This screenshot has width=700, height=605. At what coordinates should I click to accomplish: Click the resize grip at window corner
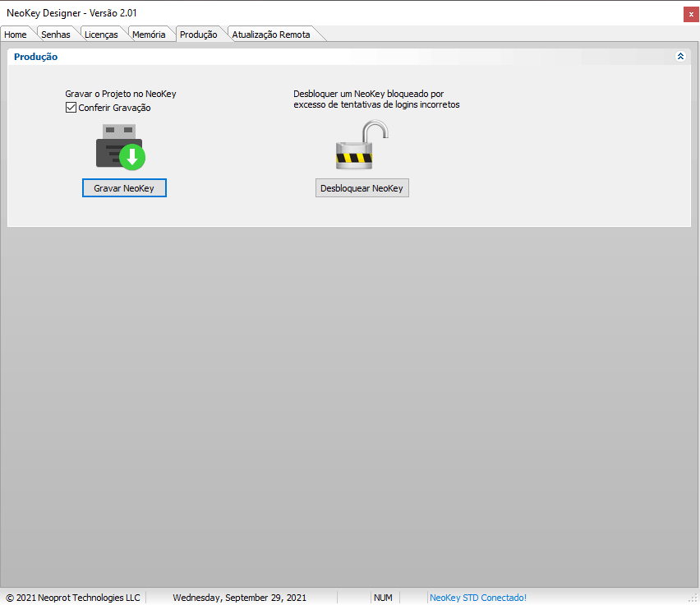693,598
